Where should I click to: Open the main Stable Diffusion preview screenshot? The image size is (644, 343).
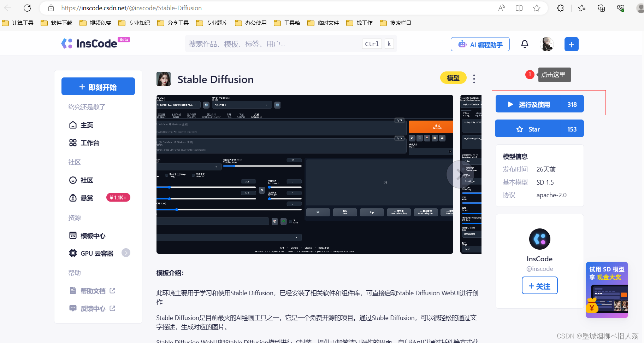click(x=305, y=174)
